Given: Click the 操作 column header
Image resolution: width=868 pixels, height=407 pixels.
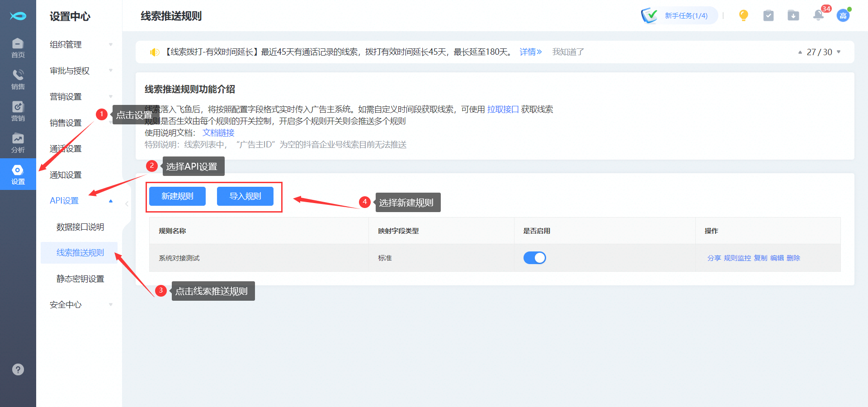Looking at the screenshot, I should pos(711,231).
